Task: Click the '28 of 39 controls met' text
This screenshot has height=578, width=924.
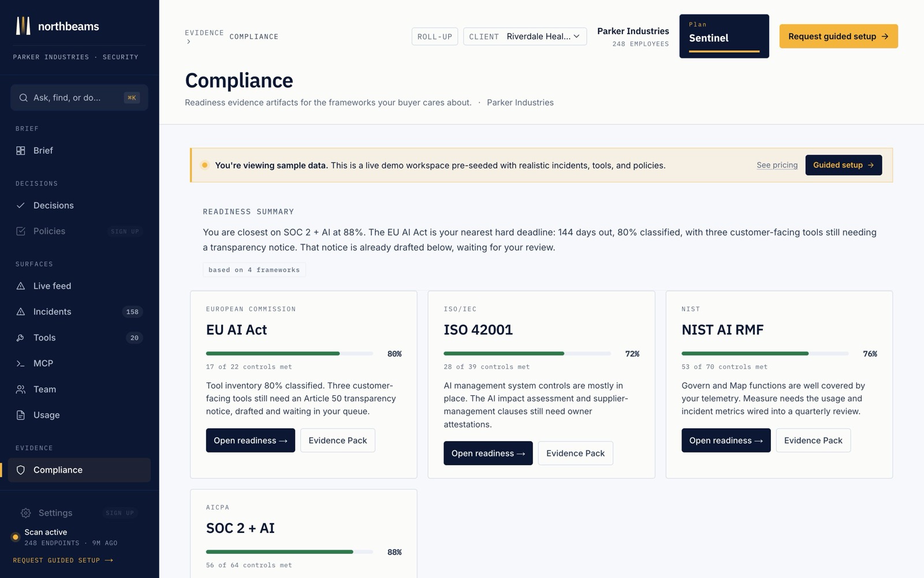Action: [x=487, y=367]
